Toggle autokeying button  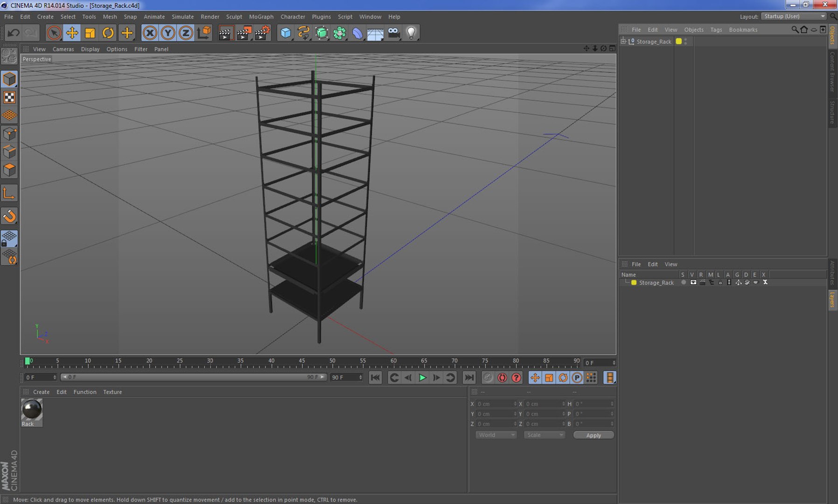point(502,378)
